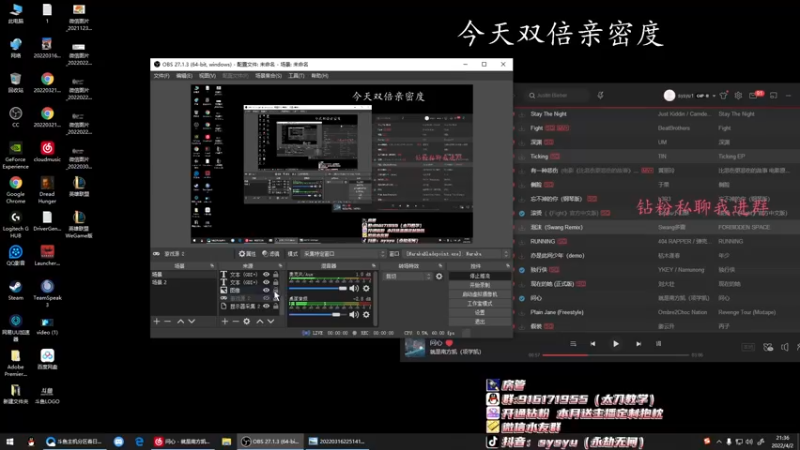Adjust the 麦克风/Aux volume slider
The width and height of the screenshot is (800, 450).
point(318,288)
